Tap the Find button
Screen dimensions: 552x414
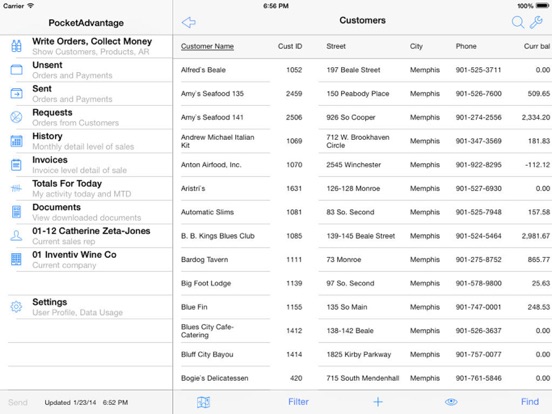[530, 402]
